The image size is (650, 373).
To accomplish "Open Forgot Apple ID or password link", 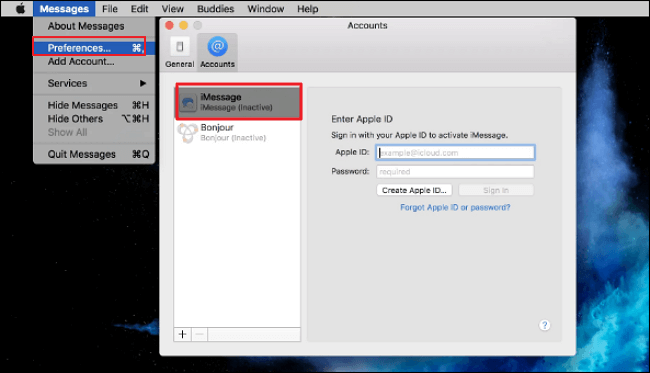I will tap(455, 207).
